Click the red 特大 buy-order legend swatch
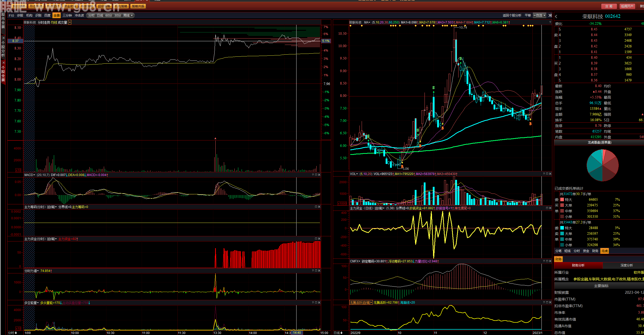This screenshot has width=644, height=335. [562, 199]
